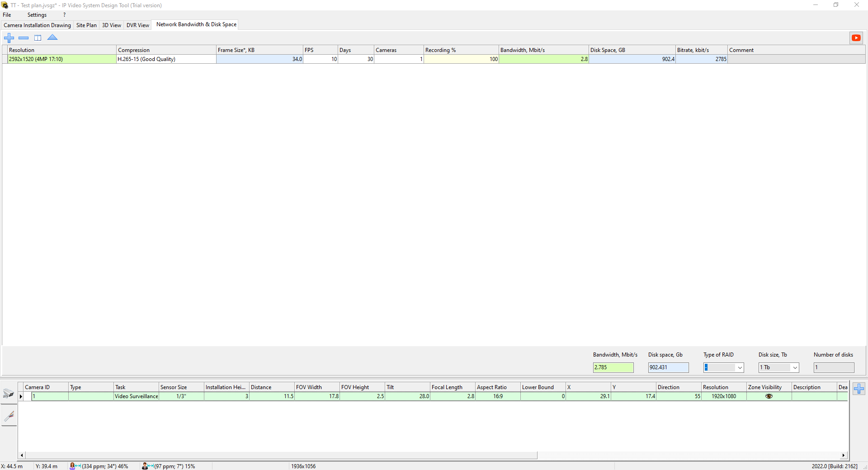Click the Number of disks field

[x=834, y=368]
